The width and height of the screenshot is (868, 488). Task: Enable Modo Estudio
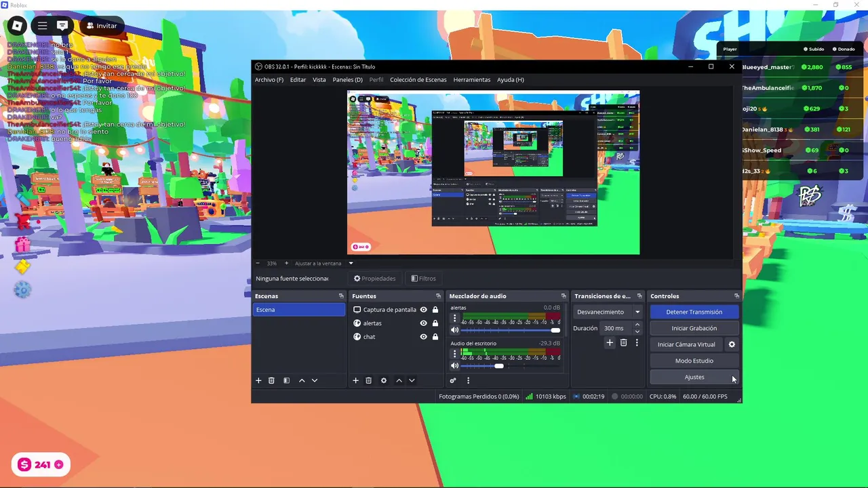pos(694,361)
